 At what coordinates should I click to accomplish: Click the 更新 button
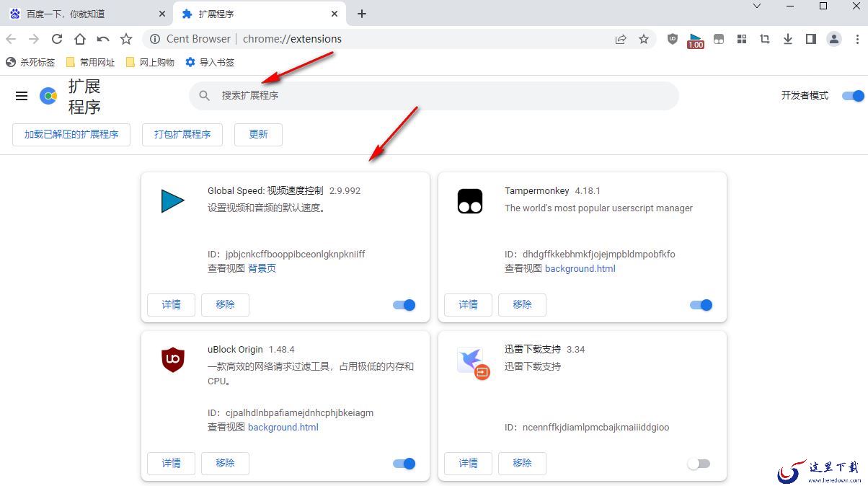pos(258,134)
